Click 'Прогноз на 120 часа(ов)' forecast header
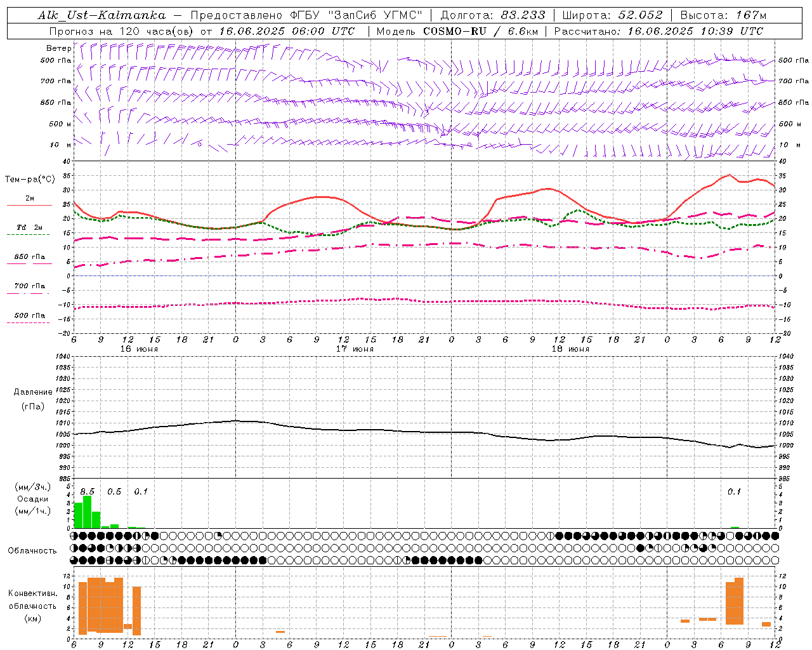 tap(122, 31)
